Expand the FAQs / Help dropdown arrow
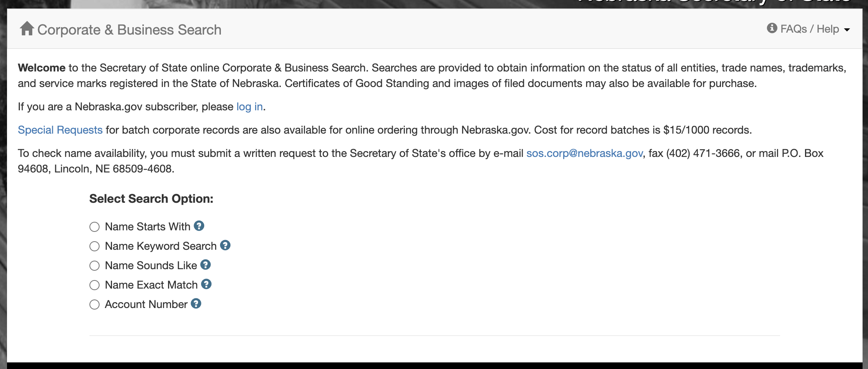This screenshot has width=868, height=369. pyautogui.click(x=847, y=30)
